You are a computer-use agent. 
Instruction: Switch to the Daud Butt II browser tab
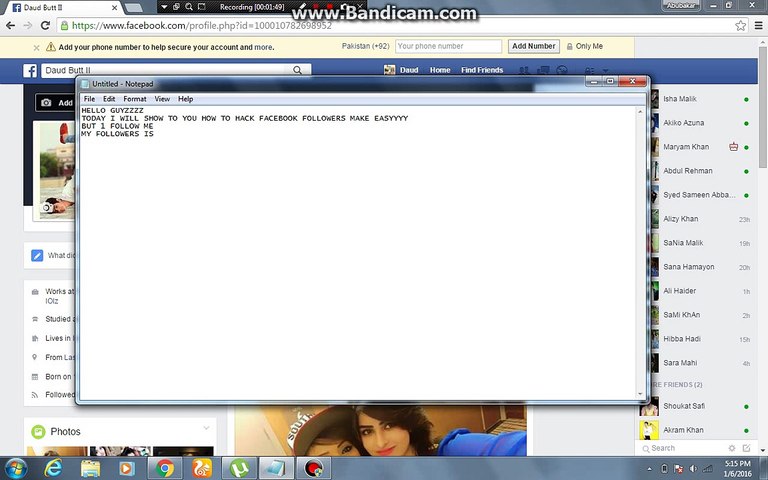pyautogui.click(x=61, y=8)
